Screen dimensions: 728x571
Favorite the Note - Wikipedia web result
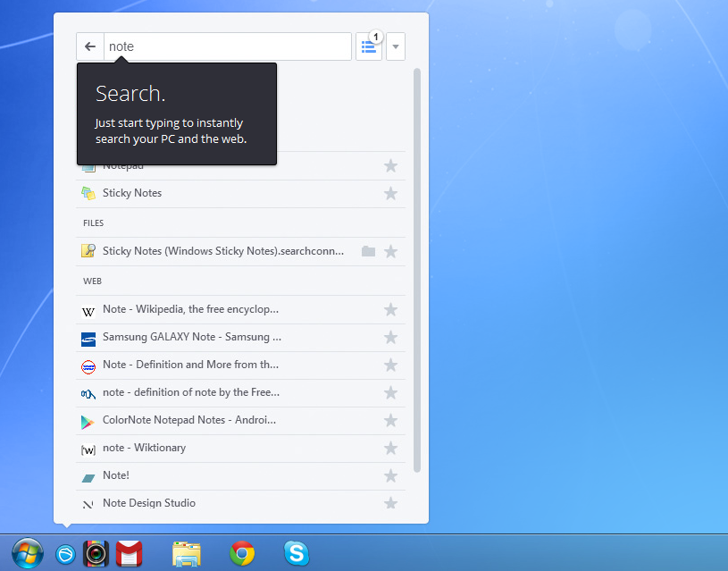point(390,310)
